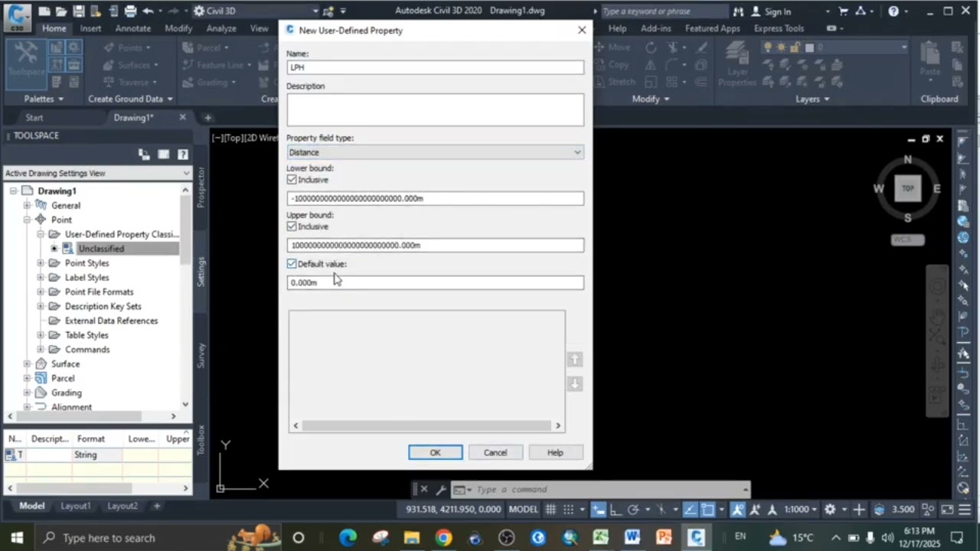Click the TOP face of the ViewCube
Image resolution: width=980 pixels, height=551 pixels.
(x=908, y=188)
